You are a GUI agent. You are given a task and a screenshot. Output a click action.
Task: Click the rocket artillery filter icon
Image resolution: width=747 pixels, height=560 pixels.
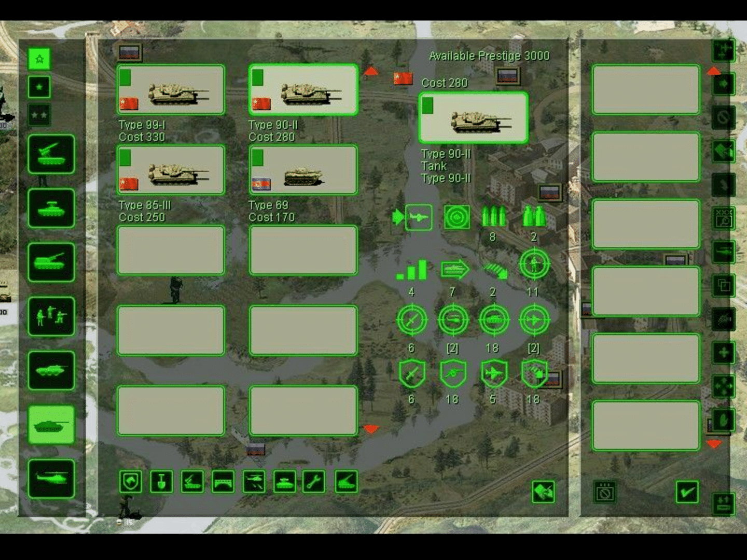tap(346, 482)
